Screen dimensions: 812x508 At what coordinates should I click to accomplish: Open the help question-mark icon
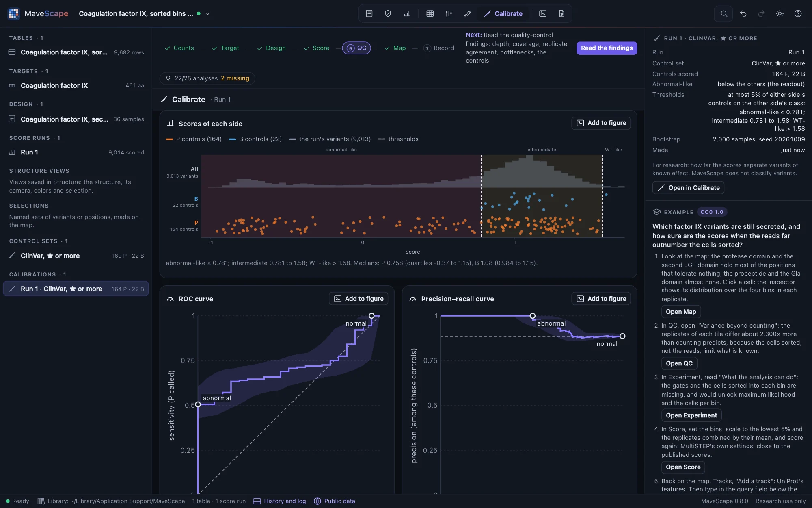click(x=798, y=13)
